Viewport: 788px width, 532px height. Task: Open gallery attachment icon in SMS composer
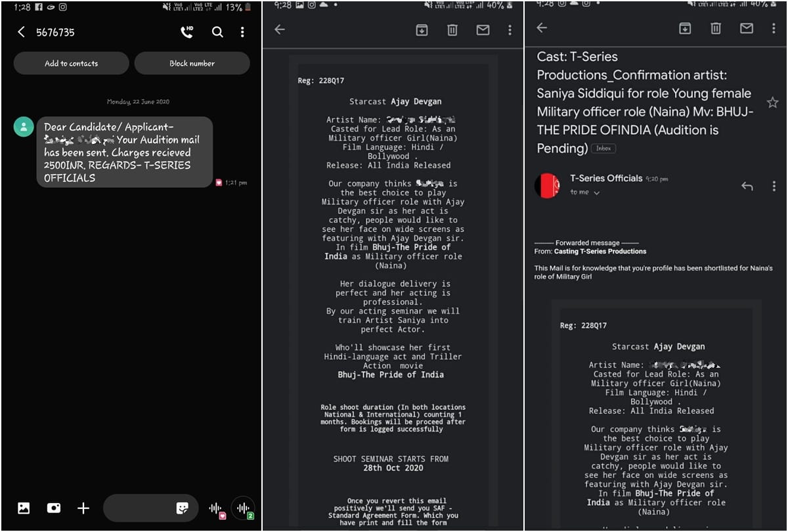coord(24,508)
